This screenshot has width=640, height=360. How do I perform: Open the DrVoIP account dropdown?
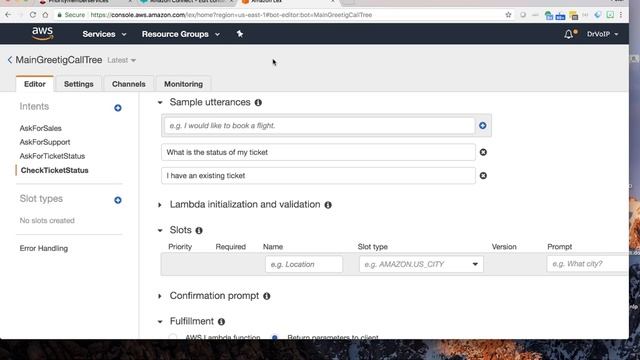[x=602, y=34]
